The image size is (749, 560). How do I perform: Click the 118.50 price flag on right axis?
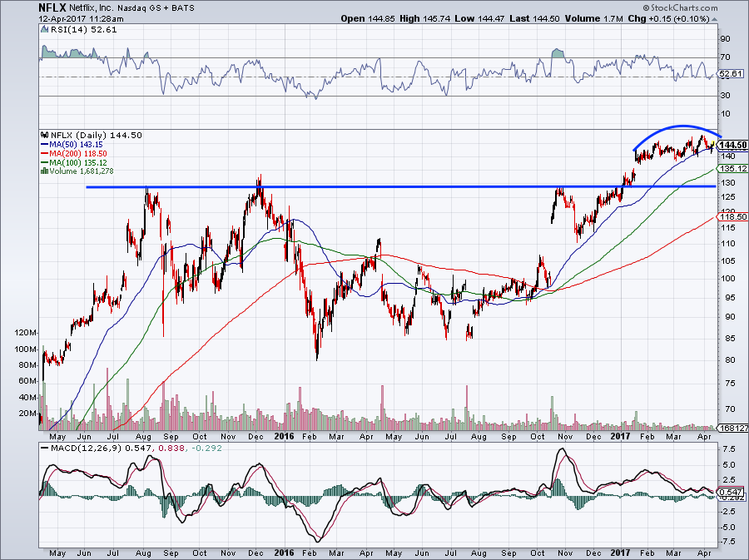point(732,216)
